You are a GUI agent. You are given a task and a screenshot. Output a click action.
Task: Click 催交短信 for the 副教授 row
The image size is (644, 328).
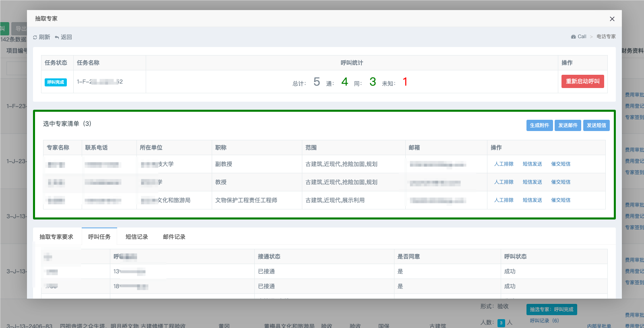pos(561,164)
